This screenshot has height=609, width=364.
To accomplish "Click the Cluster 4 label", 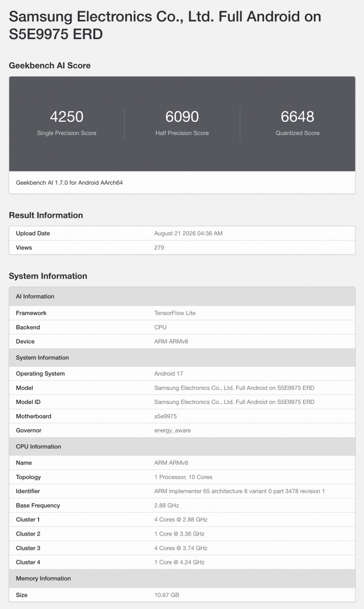I will click(28, 562).
